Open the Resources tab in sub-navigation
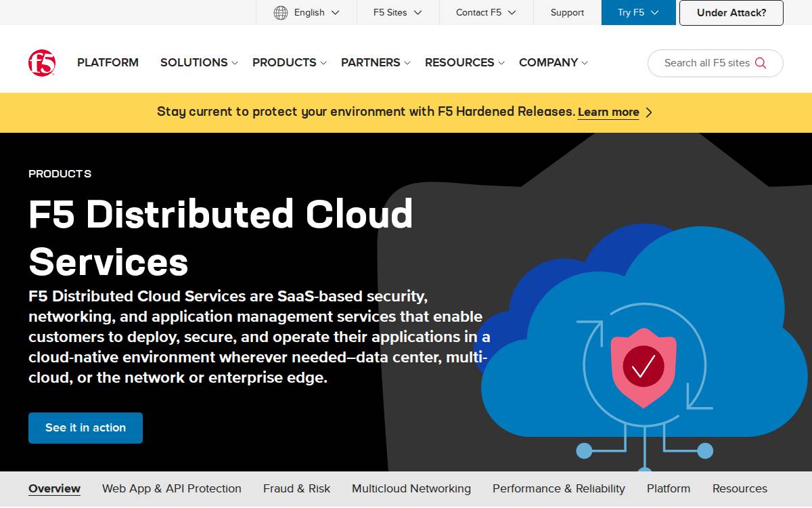812x508 pixels. point(740,488)
